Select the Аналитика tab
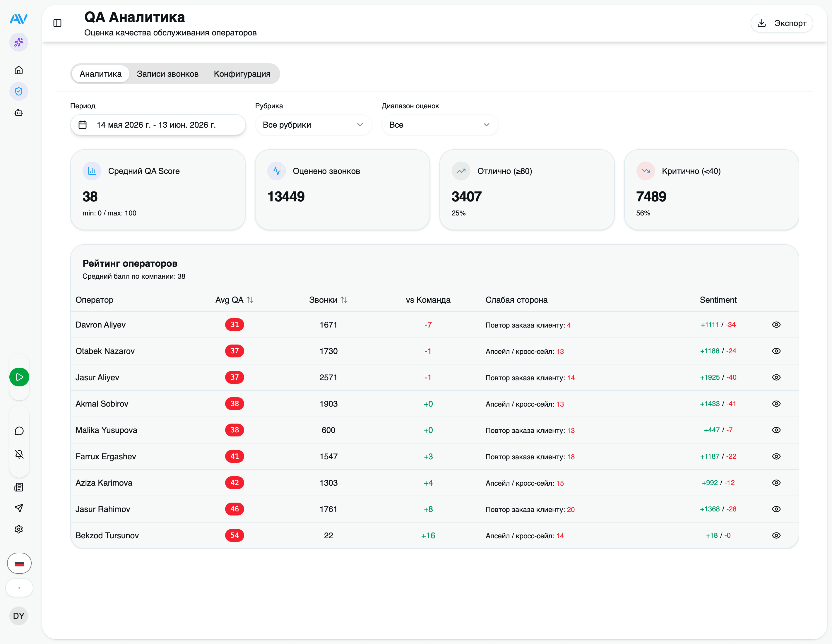Viewport: 832px width, 644px height. click(x=101, y=74)
